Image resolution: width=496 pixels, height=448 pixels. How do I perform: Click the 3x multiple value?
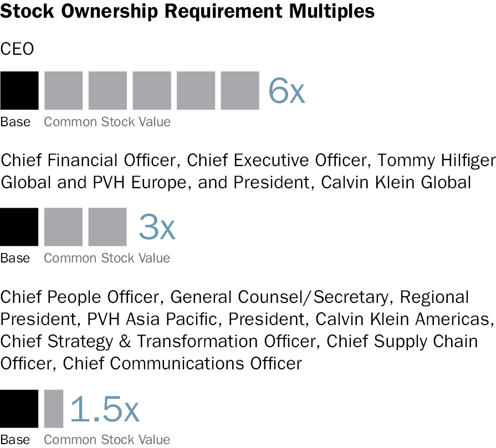point(157,227)
